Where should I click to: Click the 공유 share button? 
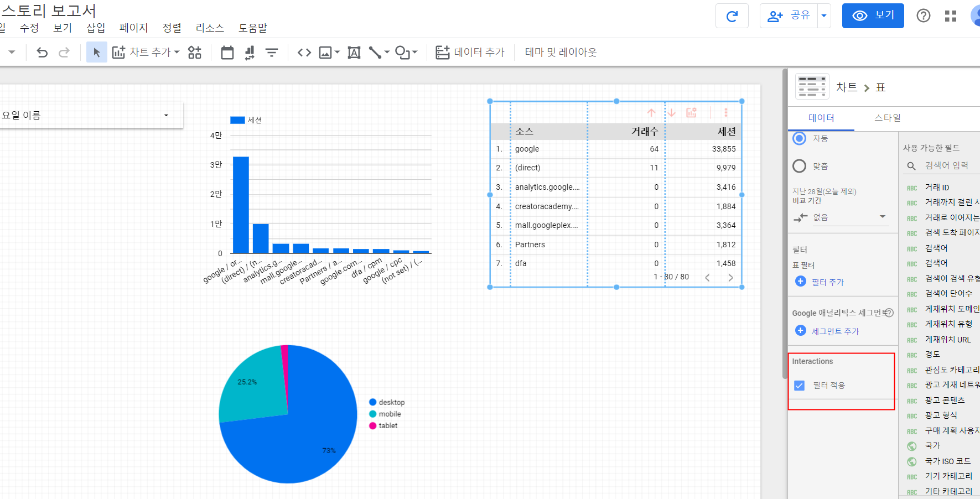pyautogui.click(x=789, y=16)
